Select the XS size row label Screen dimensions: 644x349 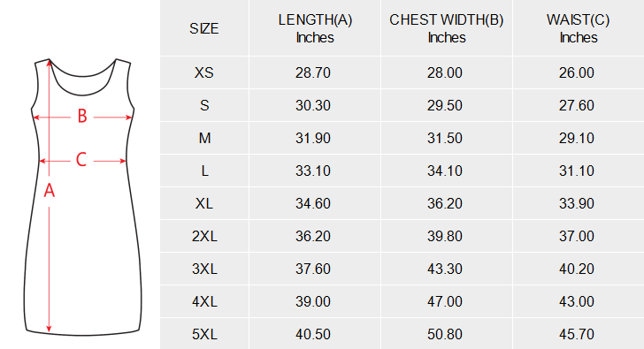pyautogui.click(x=204, y=72)
